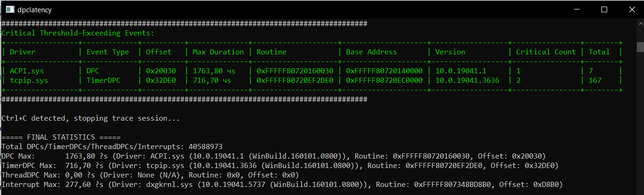Click the version 10.0.19041.3636 cell

[467, 80]
